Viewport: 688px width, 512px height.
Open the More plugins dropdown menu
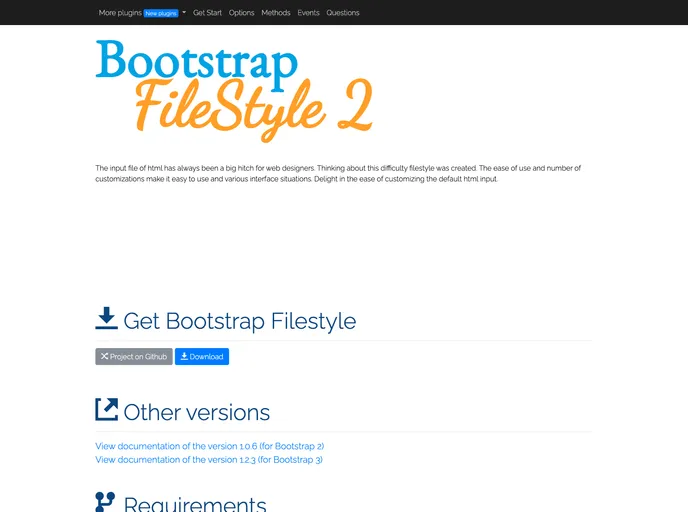coord(142,13)
